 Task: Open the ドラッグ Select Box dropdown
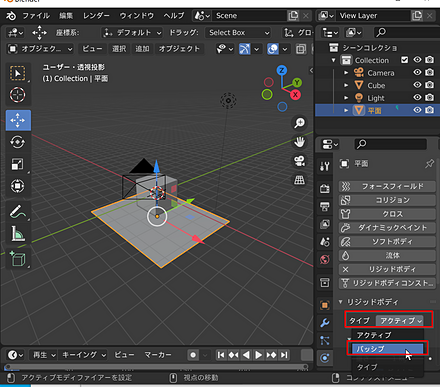coord(238,33)
